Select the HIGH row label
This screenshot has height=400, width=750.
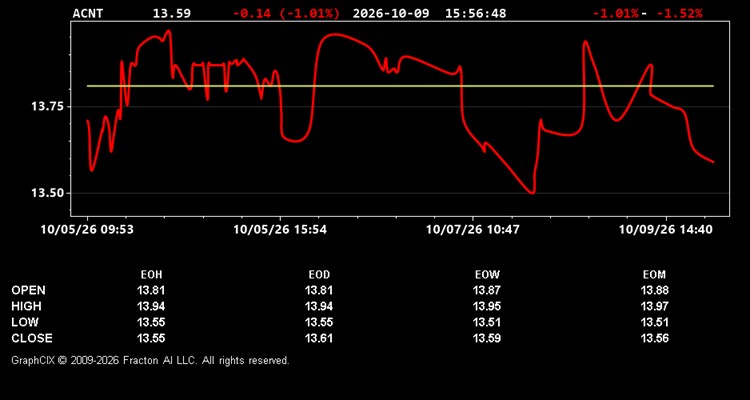tap(26, 306)
